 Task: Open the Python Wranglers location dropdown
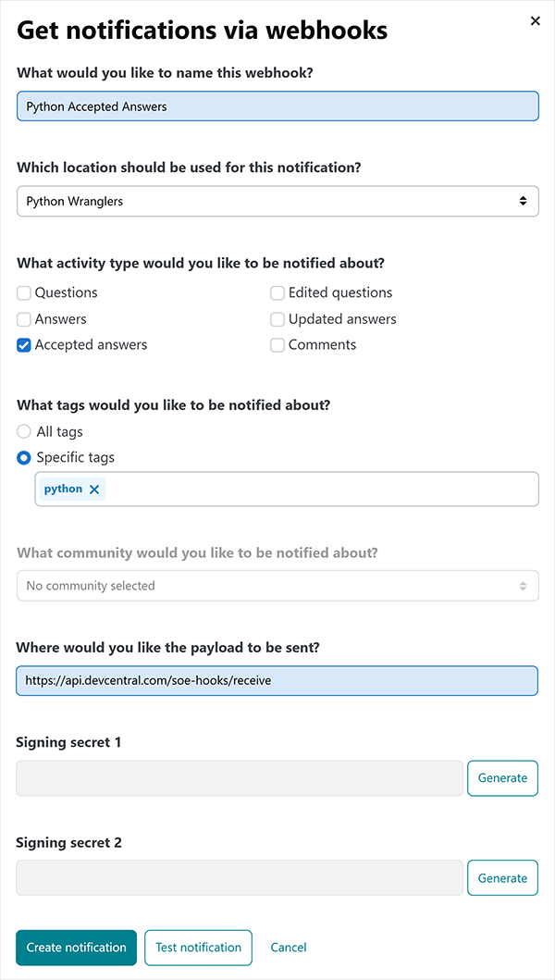tap(277, 201)
